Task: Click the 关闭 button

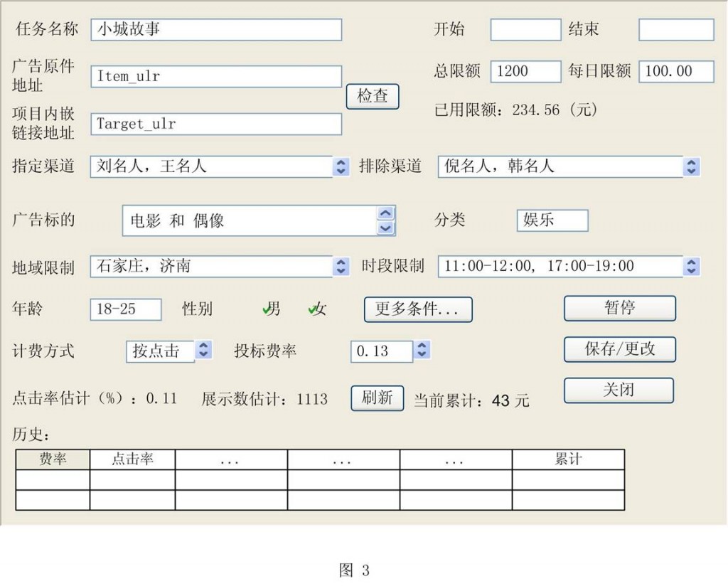Action: [x=619, y=390]
